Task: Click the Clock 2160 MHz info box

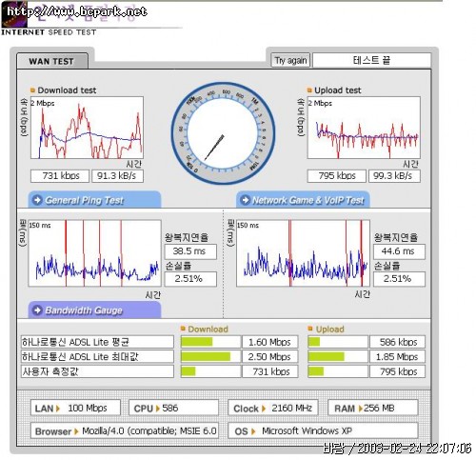Action: pos(273,408)
